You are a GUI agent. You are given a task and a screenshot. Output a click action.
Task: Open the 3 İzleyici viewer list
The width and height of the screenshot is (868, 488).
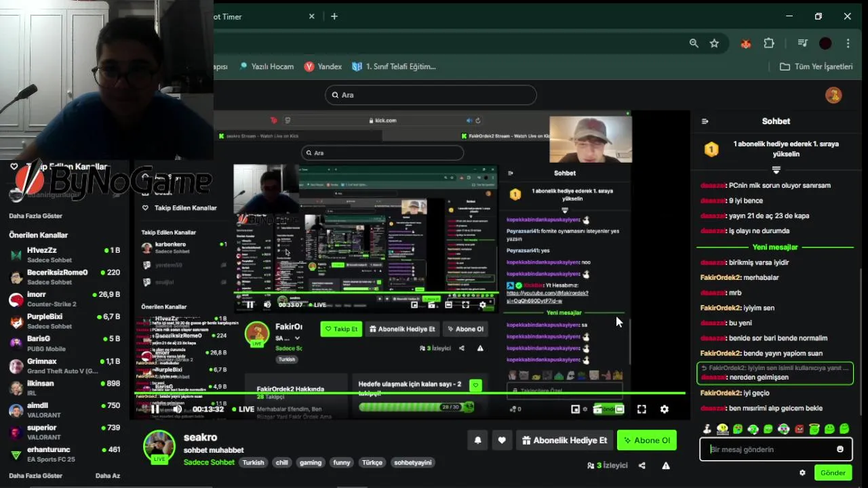point(608,466)
